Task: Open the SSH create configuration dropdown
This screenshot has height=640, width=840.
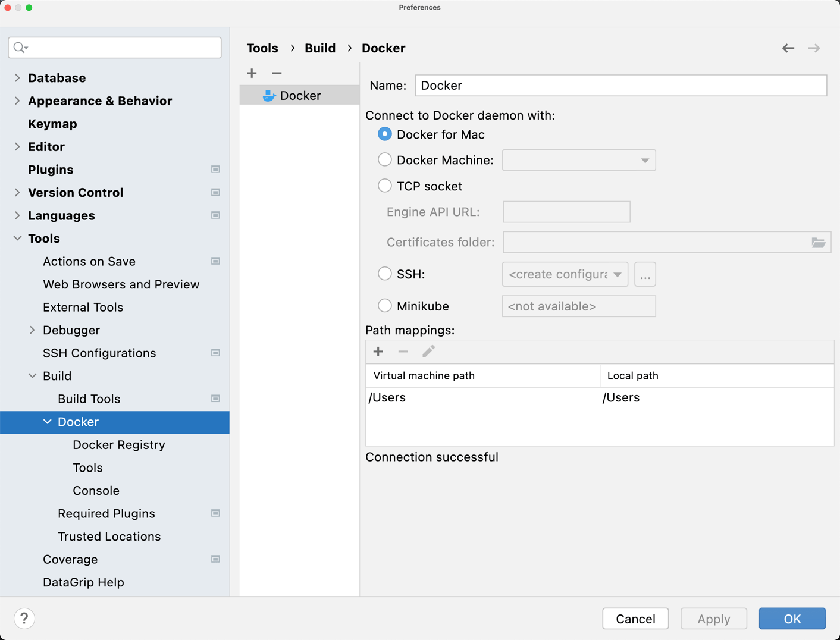Action: pyautogui.click(x=619, y=274)
